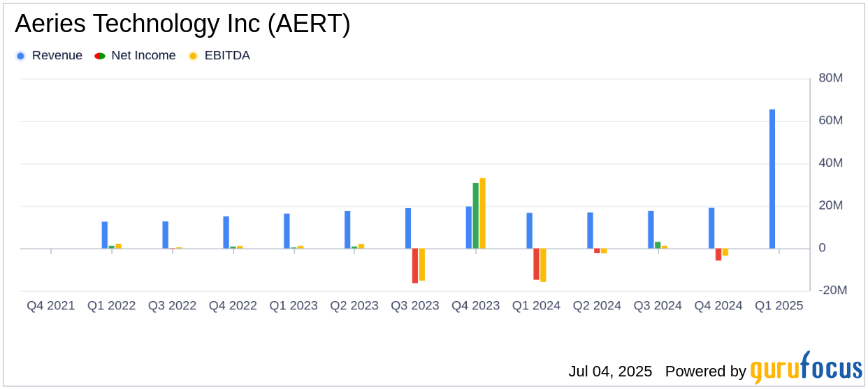
Task: Click the Q3 2023 axis label
Action: (x=415, y=306)
